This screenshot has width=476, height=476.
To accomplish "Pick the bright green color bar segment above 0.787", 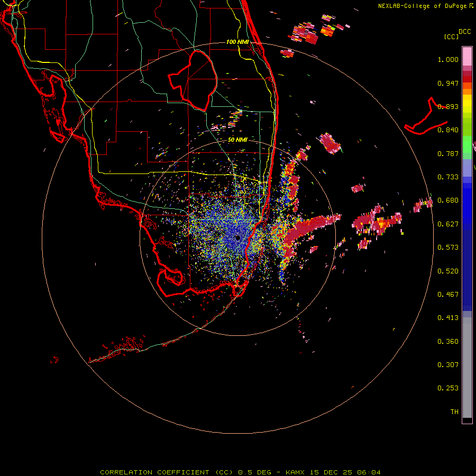I will pos(467,144).
